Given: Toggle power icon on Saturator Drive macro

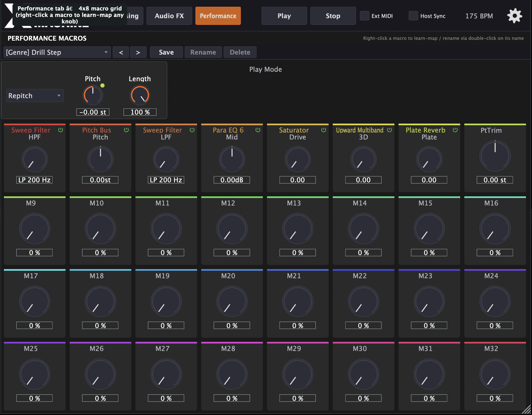Looking at the screenshot, I should click(324, 130).
